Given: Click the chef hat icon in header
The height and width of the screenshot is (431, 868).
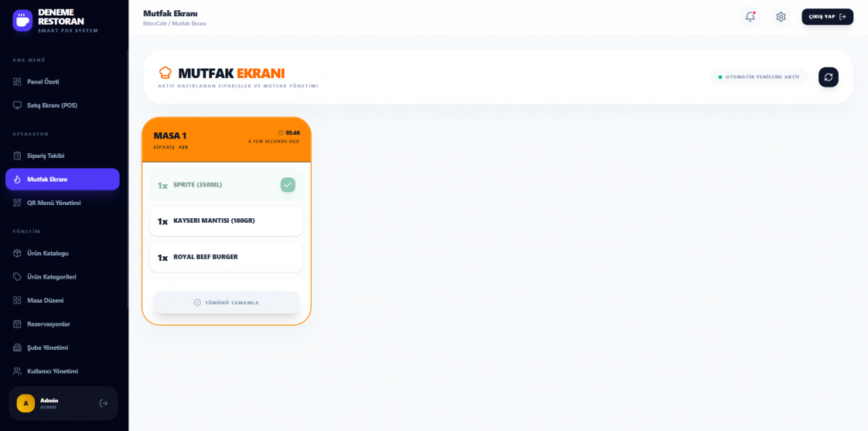Looking at the screenshot, I should [165, 73].
